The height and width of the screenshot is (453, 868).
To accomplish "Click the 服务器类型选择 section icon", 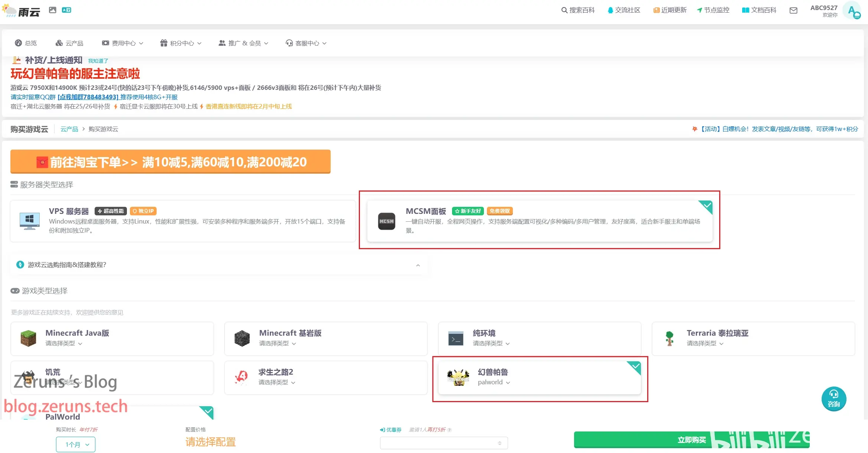I will click(x=14, y=185).
